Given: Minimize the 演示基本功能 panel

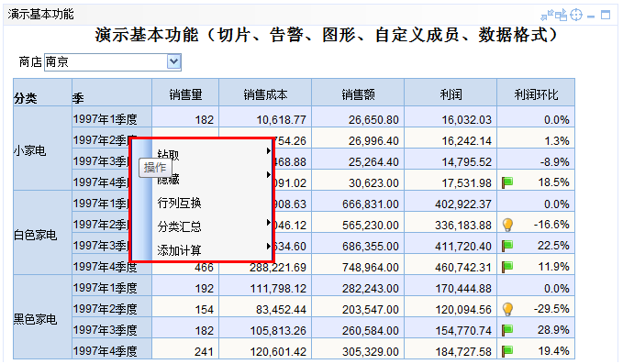Looking at the screenshot, I should (x=591, y=17).
